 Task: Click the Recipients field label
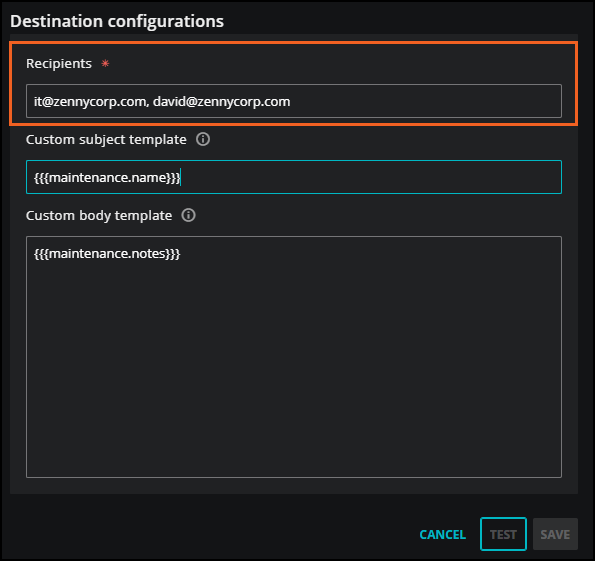[x=59, y=63]
